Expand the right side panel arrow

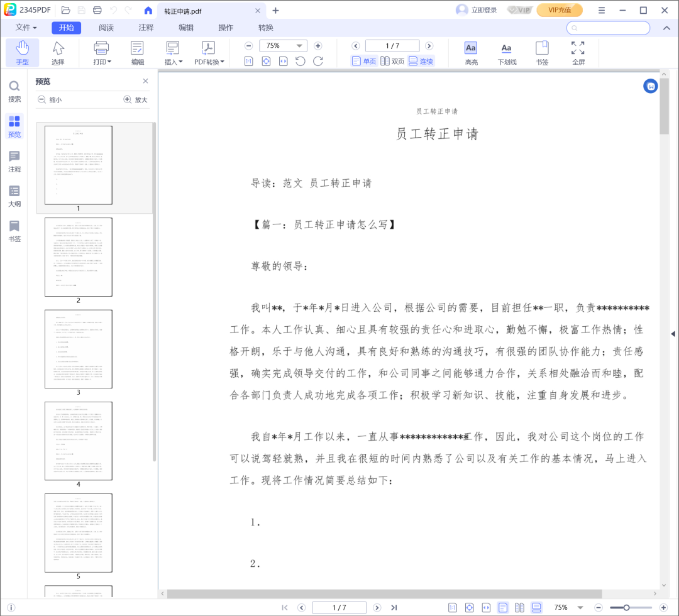pyautogui.click(x=673, y=334)
